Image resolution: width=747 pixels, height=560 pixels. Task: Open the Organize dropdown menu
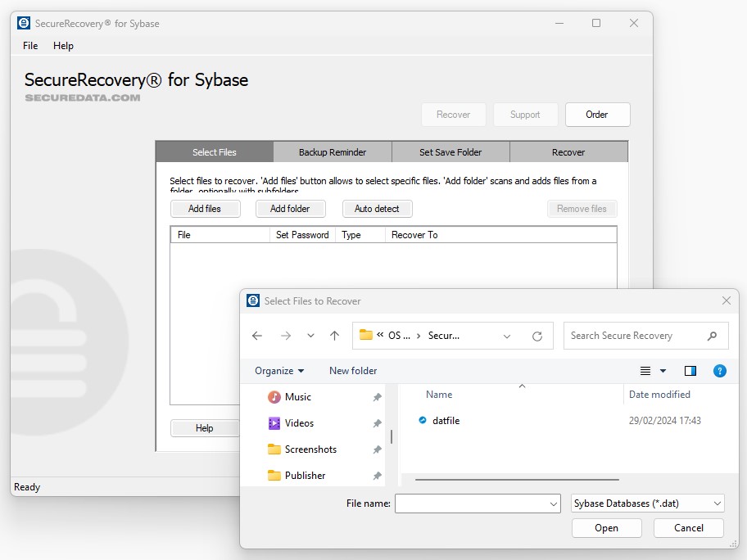[x=279, y=371]
